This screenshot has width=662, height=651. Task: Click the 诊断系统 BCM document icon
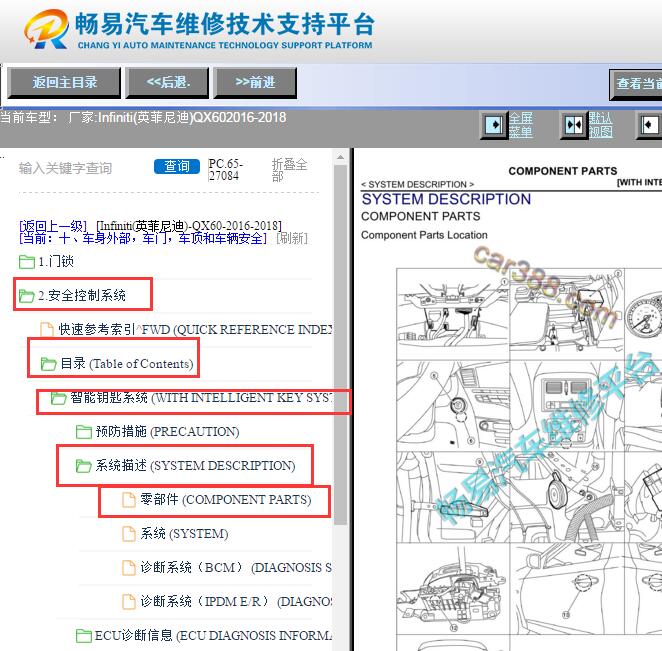pos(129,568)
